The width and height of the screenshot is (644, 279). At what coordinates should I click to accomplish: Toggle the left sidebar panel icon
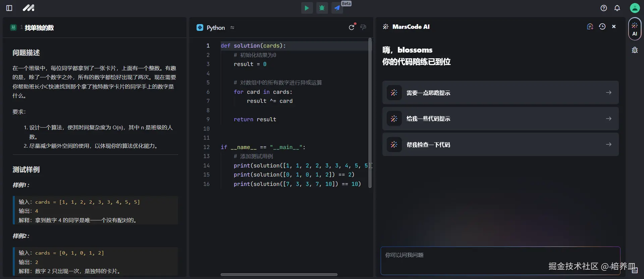[9, 8]
